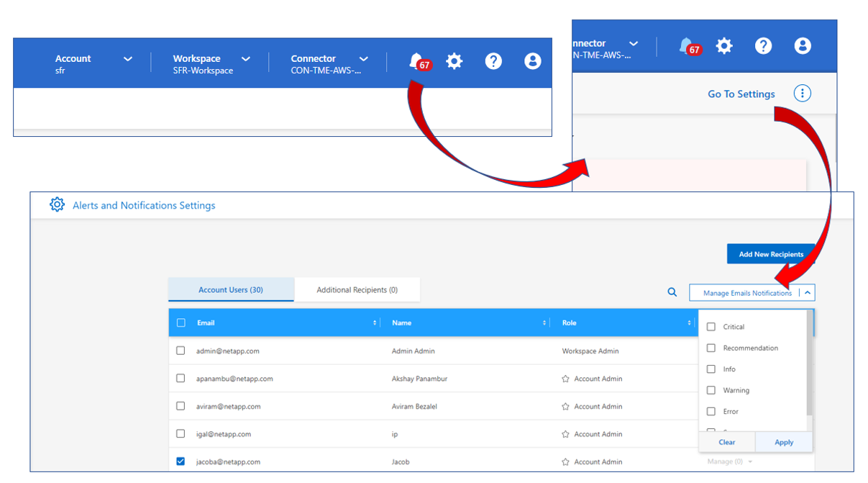Select the Account Users (30) tab
Viewport: 868px width, 483px height.
(231, 290)
